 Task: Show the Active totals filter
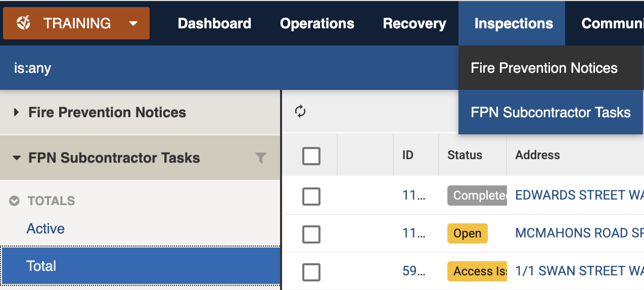(x=45, y=229)
